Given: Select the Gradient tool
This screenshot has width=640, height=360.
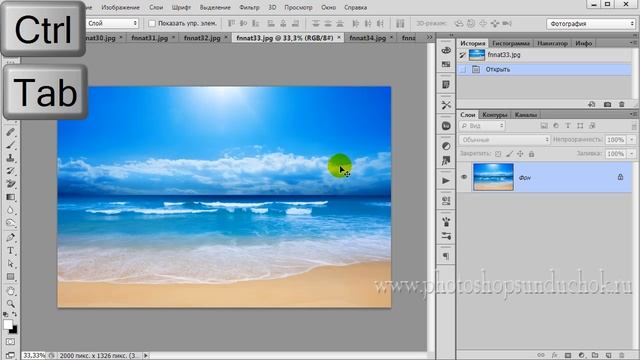Looking at the screenshot, I should [11, 197].
